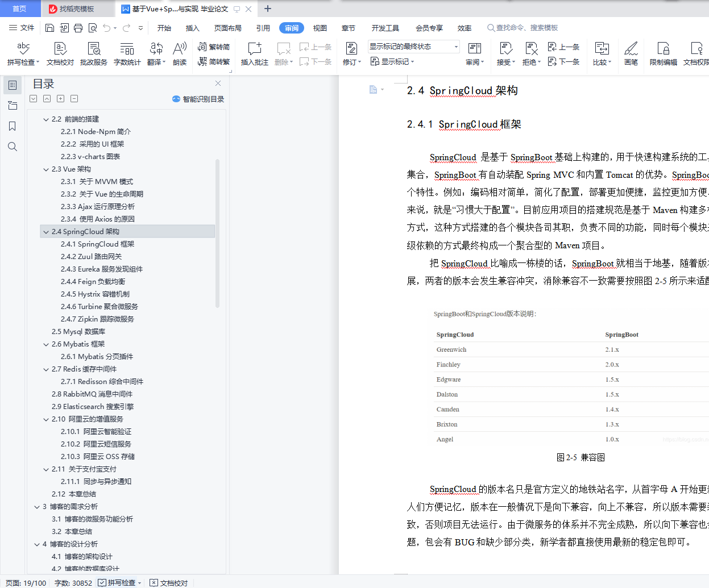709x588 pixels.
Task: Convert text with 简转繁
Action: coord(214,61)
